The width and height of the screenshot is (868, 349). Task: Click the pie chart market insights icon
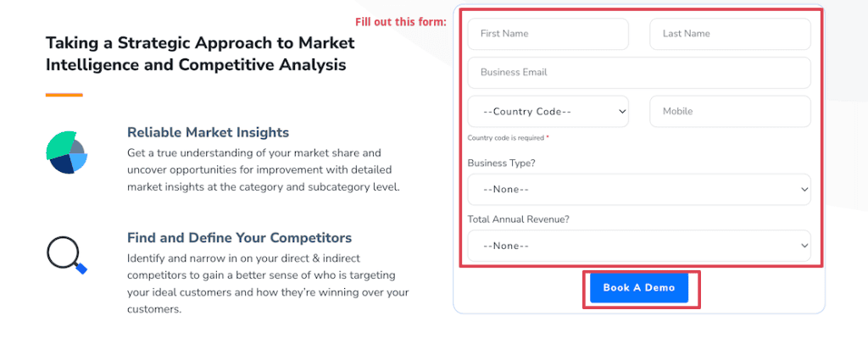(x=66, y=152)
